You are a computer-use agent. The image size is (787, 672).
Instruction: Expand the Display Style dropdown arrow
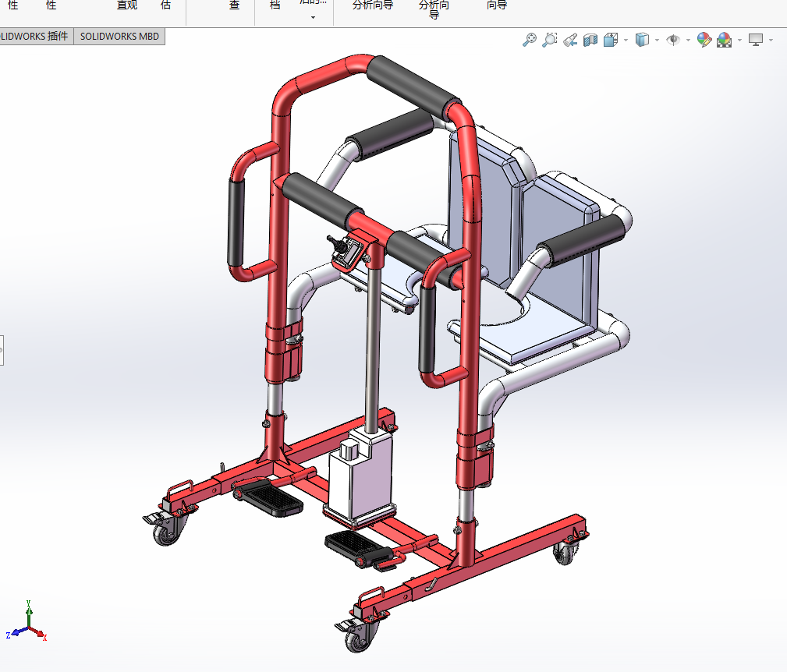657,40
